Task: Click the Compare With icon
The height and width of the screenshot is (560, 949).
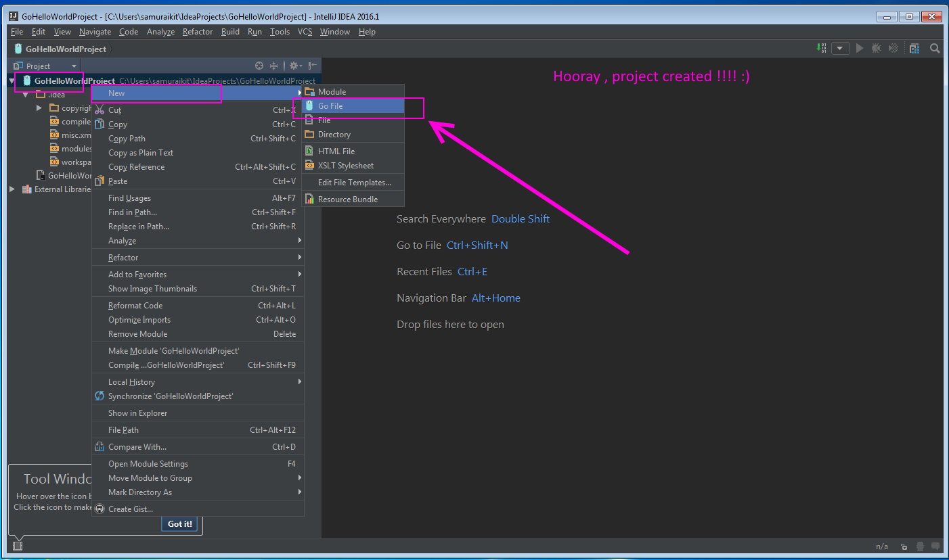Action: tap(100, 447)
